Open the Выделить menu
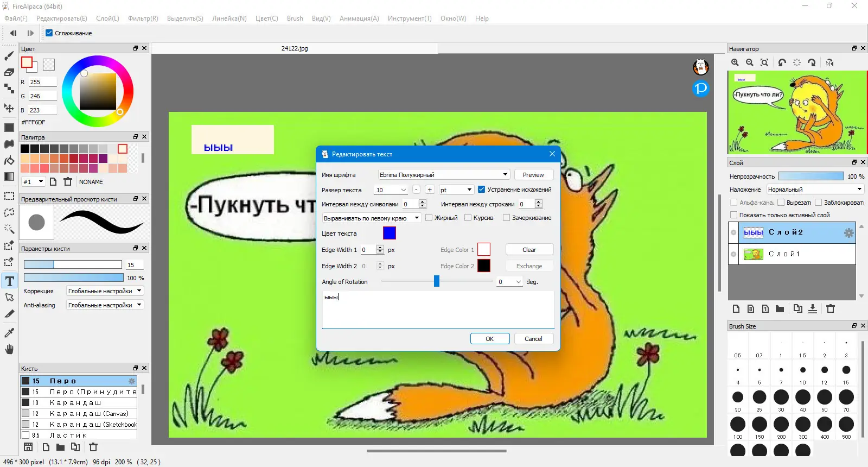 pos(185,18)
